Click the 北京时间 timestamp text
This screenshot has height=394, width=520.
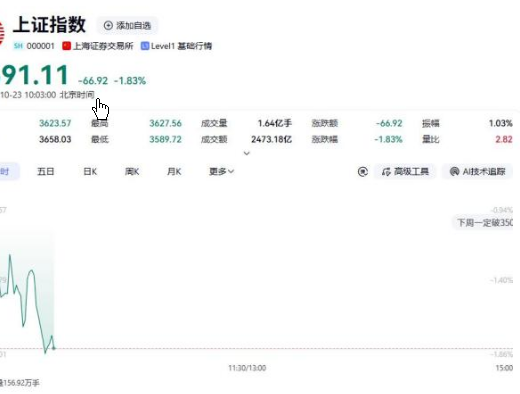(77, 95)
